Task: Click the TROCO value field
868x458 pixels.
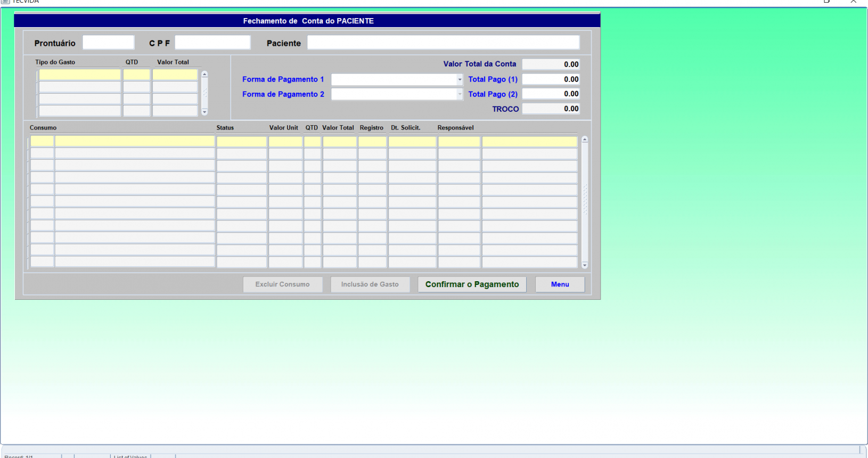Action: pyautogui.click(x=551, y=109)
